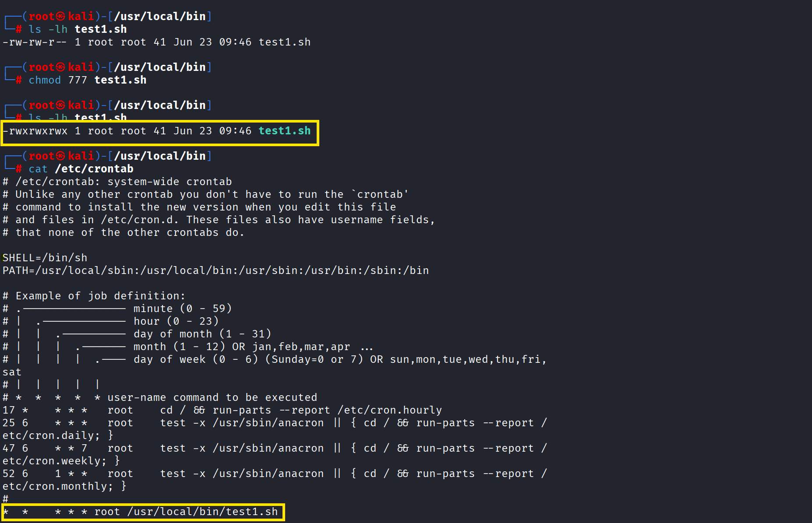Click the etc/cron.monthly; } line

64,486
